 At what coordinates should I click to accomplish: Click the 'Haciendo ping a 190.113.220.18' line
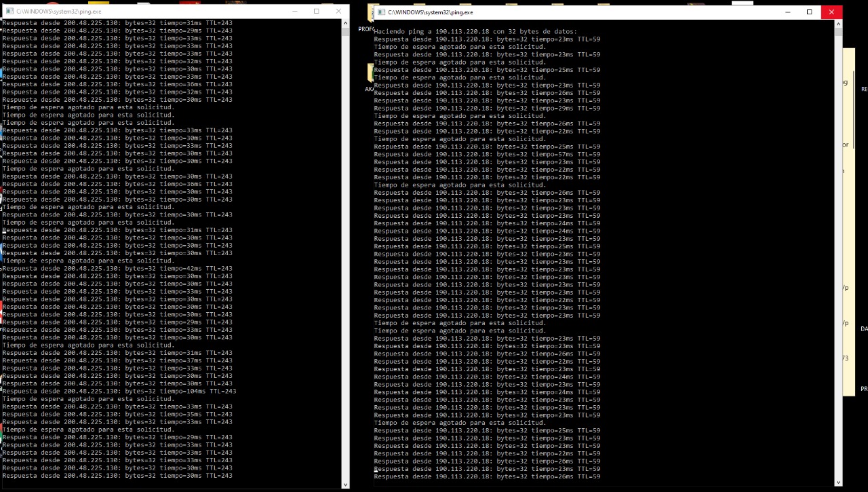pyautogui.click(x=475, y=31)
